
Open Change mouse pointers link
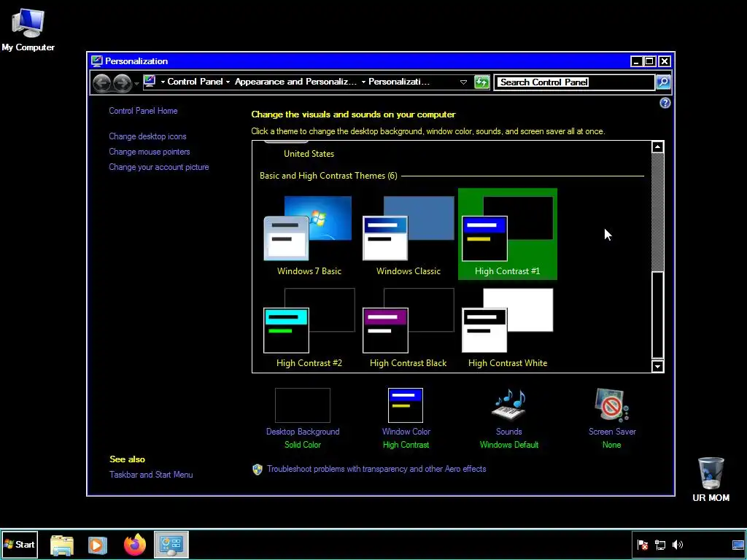click(x=149, y=152)
